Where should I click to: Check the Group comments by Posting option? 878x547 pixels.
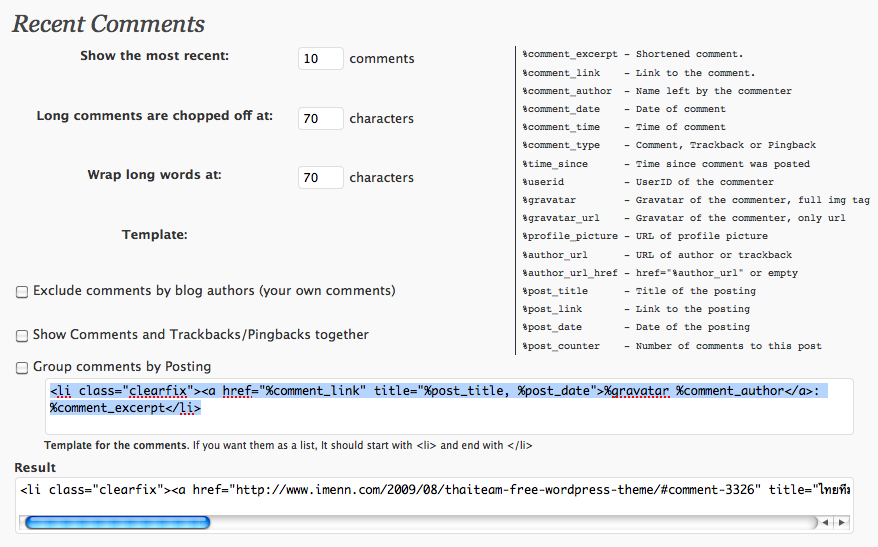[22, 368]
